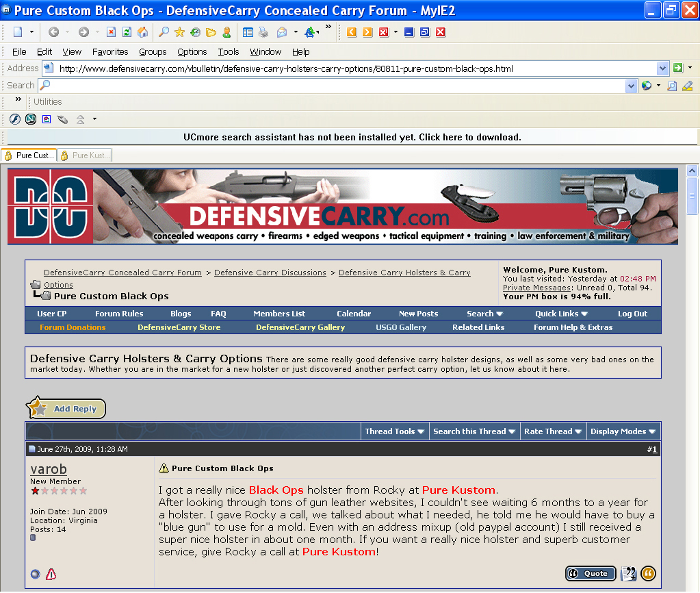
Task: Click the font/encoding A icon
Action: click(x=311, y=32)
